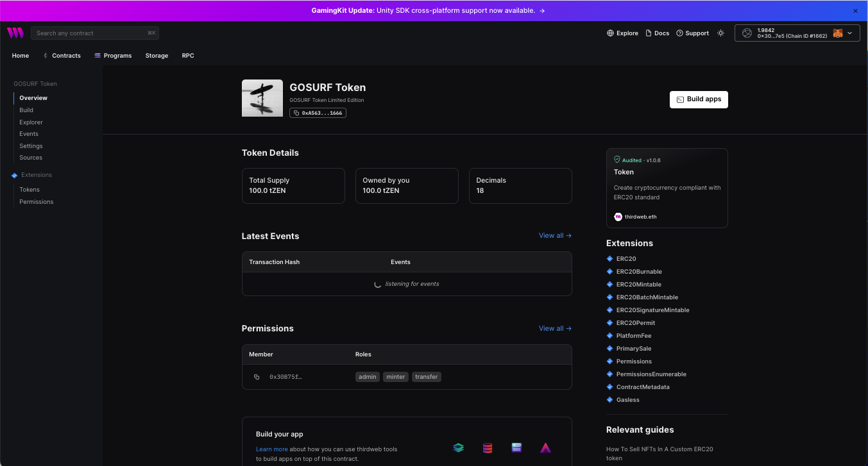Toggle light/dark theme sun icon
The width and height of the screenshot is (868, 466).
721,33
